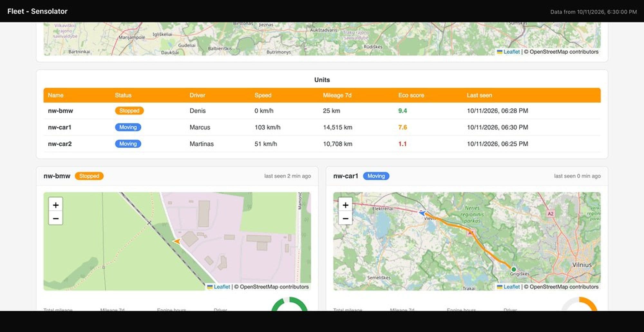Click the Mileage 7d column header
This screenshot has height=332, width=644.
click(x=337, y=95)
